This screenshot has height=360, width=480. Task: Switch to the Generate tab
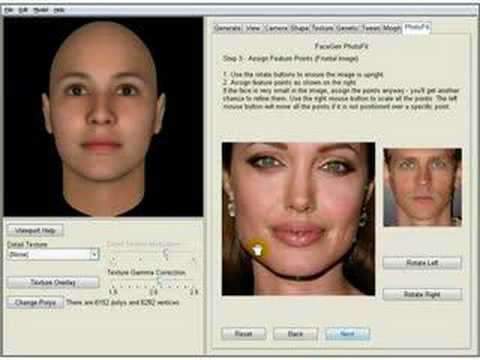tap(227, 28)
